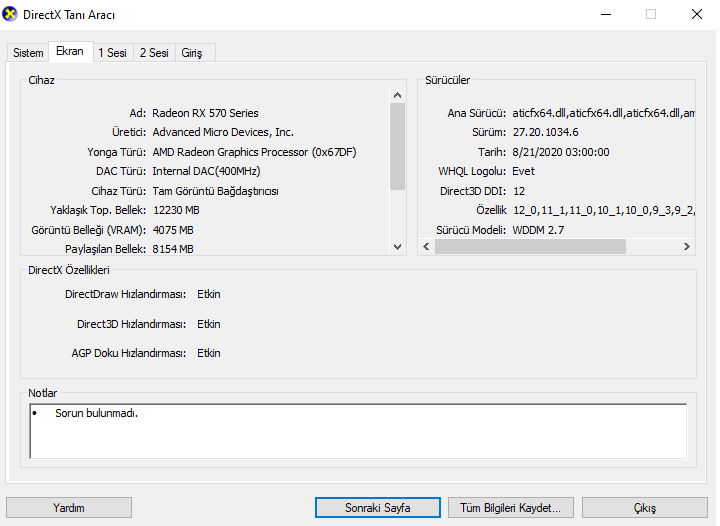Click Sürücüler horizontal scrollbar thumb

[x=530, y=246]
